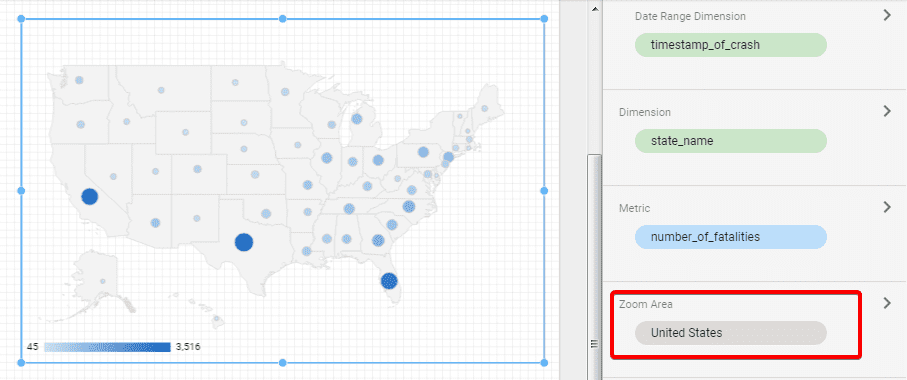Click the Florida bubble on the map
The image size is (907, 380).
pyautogui.click(x=389, y=281)
